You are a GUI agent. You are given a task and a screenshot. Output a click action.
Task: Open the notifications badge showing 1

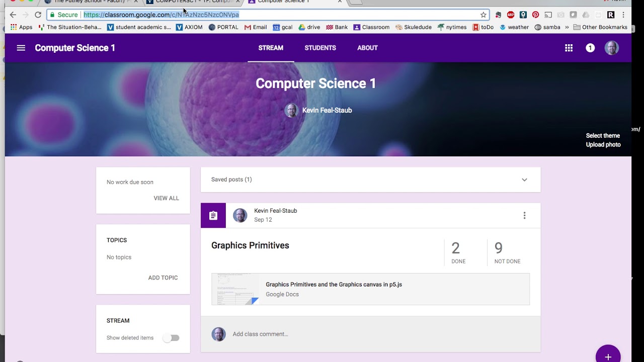click(590, 48)
